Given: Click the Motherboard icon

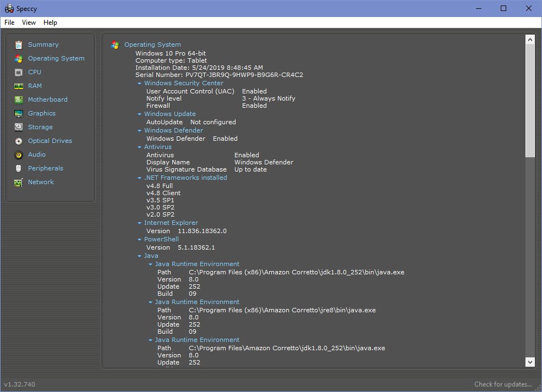Looking at the screenshot, I should pos(19,100).
